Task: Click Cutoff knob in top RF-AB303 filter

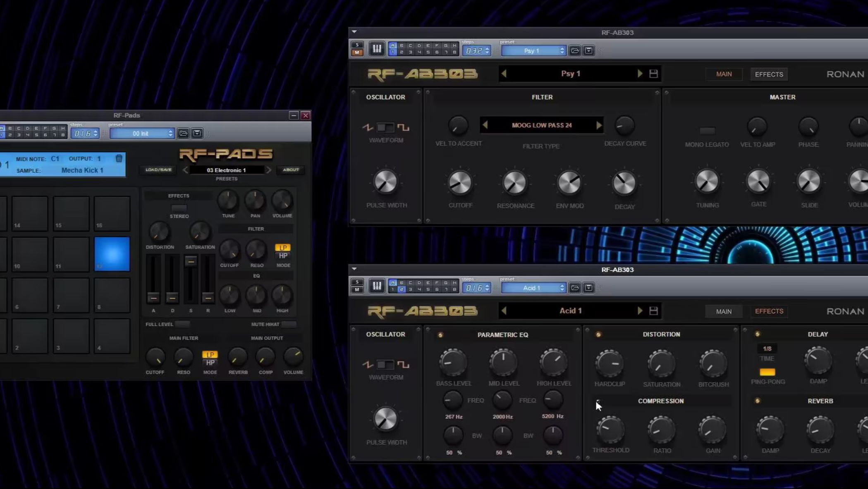Action: click(x=460, y=183)
